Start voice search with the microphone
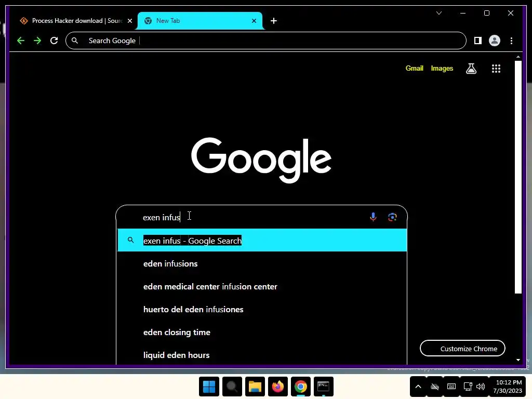This screenshot has width=532, height=399. point(373,217)
